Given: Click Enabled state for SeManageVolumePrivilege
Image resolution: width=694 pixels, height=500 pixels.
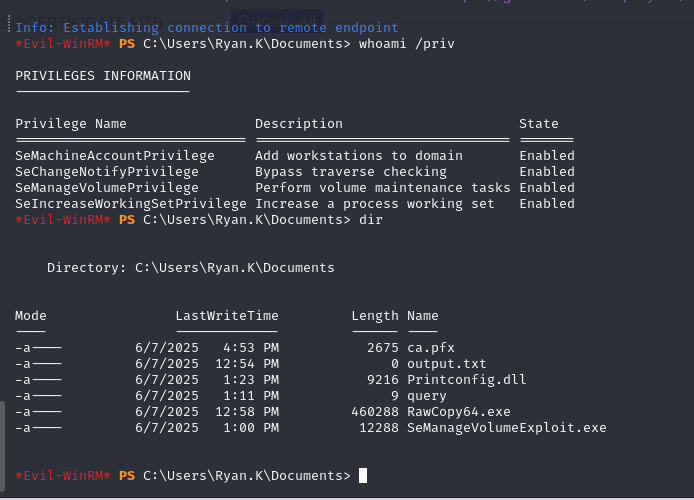Looking at the screenshot, I should click(x=547, y=188).
